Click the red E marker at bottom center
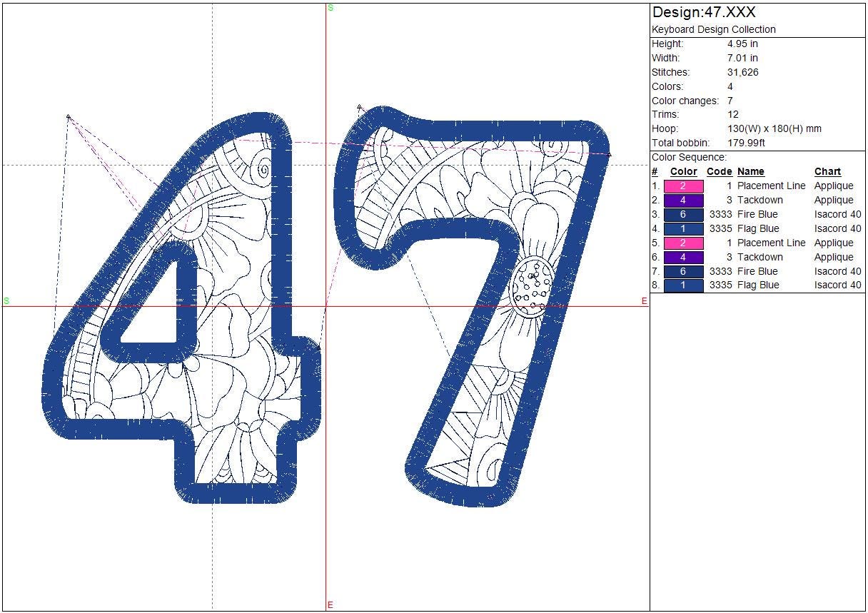The width and height of the screenshot is (868, 613). [x=330, y=605]
